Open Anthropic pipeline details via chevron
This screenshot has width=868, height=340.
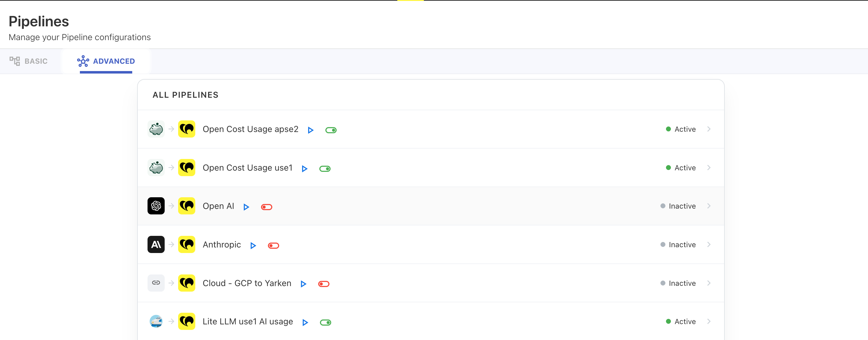coord(709,244)
